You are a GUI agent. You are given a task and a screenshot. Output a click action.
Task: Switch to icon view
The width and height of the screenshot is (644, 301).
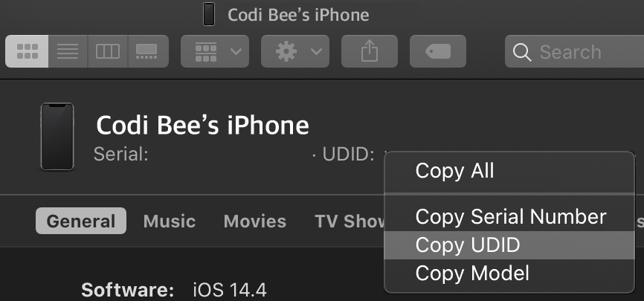click(x=27, y=52)
